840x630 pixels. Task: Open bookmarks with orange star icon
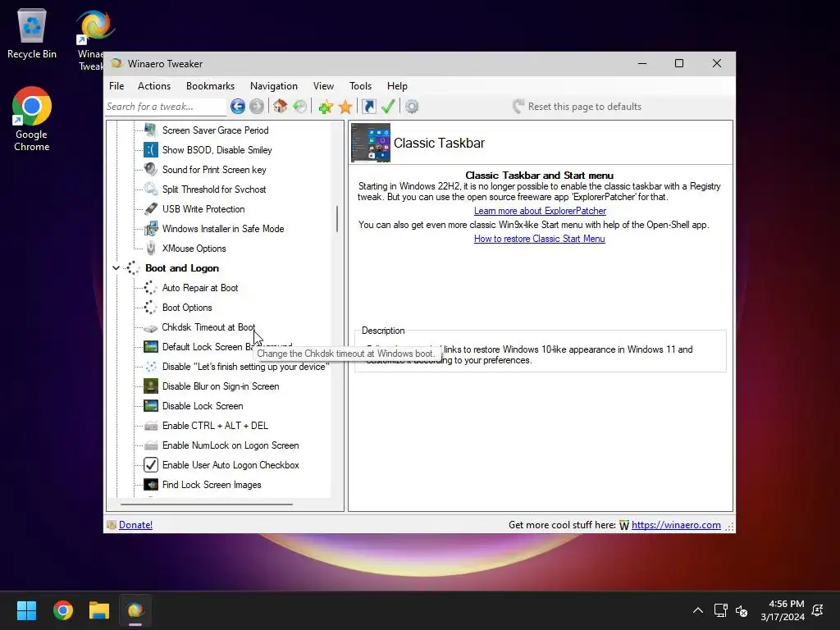[x=345, y=107]
